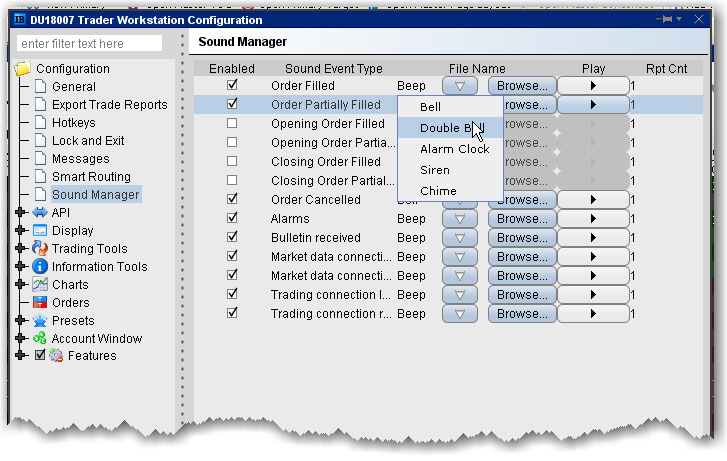The image size is (727, 461).
Task: Click the Information Tools info icon
Action: (40, 267)
